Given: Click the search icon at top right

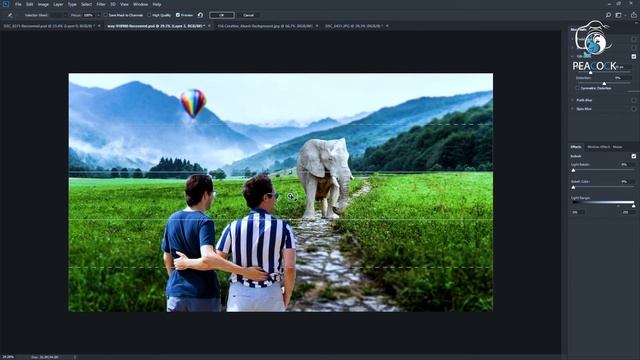Looking at the screenshot, I should click(x=608, y=15).
